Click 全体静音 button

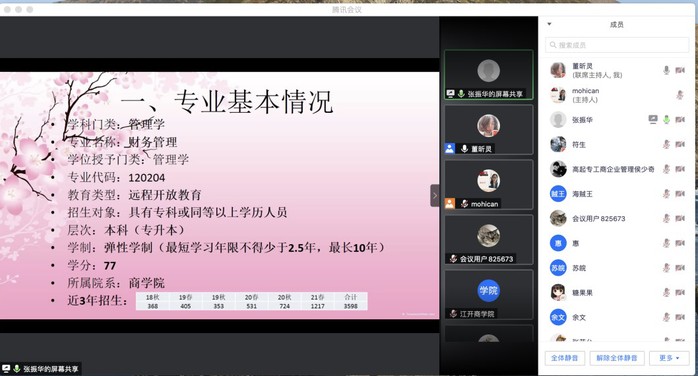pyautogui.click(x=564, y=358)
